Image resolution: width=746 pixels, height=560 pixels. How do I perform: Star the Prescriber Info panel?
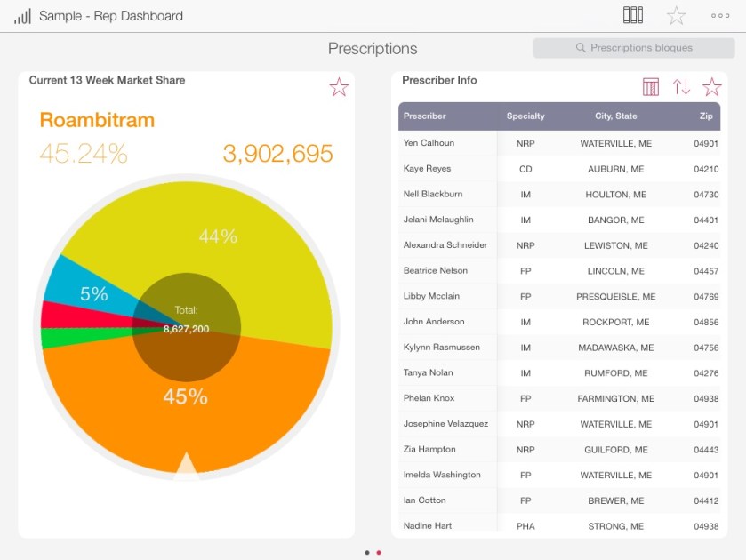[x=712, y=87]
